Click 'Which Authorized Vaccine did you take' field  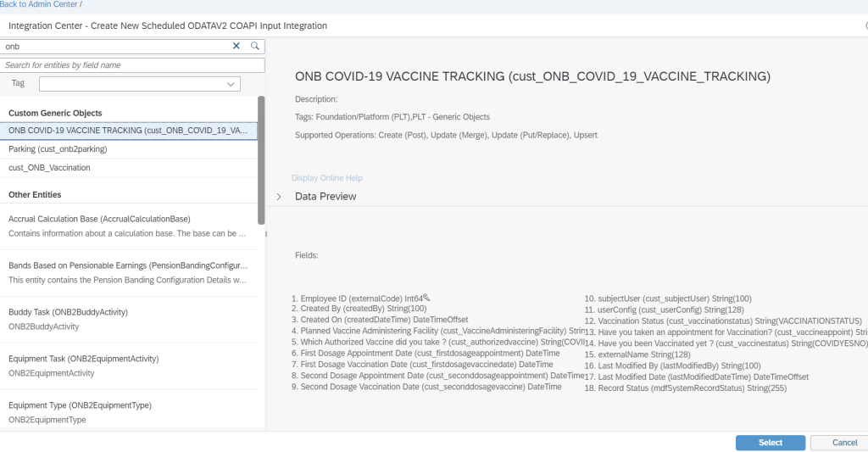(438, 342)
